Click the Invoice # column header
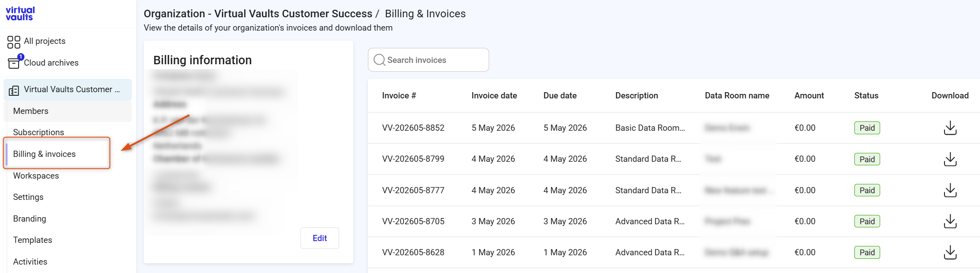This screenshot has height=273, width=980. [x=399, y=95]
